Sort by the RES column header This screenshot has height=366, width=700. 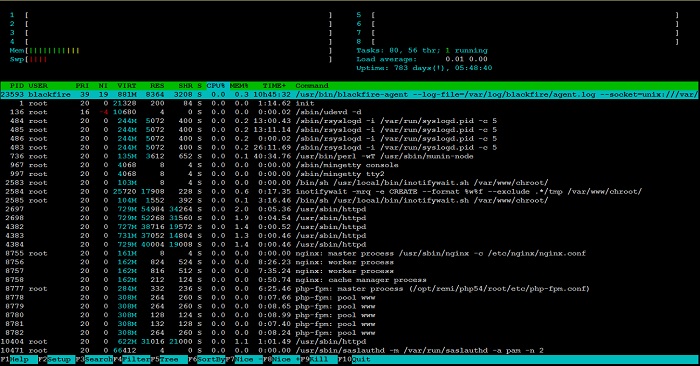pyautogui.click(x=157, y=85)
